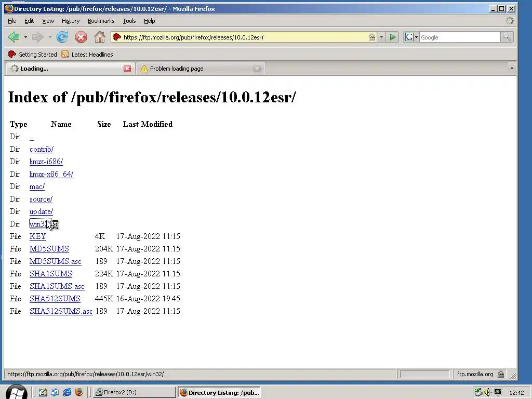Open the KEY file link
The width and height of the screenshot is (532, 399).
tap(37, 236)
